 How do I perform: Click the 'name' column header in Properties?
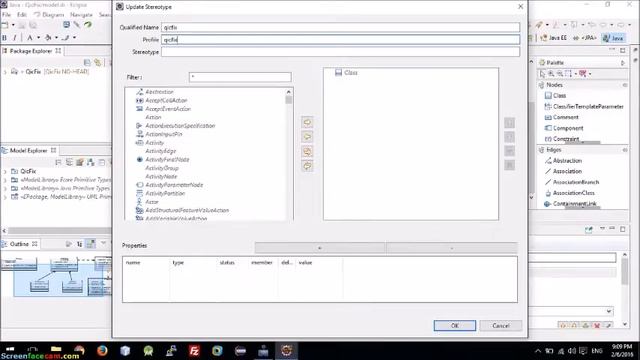pyautogui.click(x=133, y=262)
